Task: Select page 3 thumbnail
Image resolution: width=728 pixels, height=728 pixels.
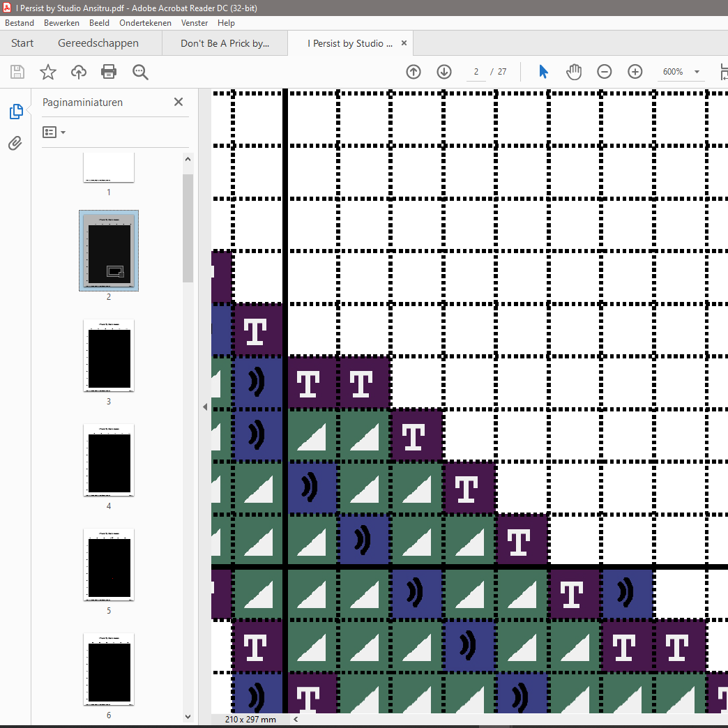Action: pos(109,354)
